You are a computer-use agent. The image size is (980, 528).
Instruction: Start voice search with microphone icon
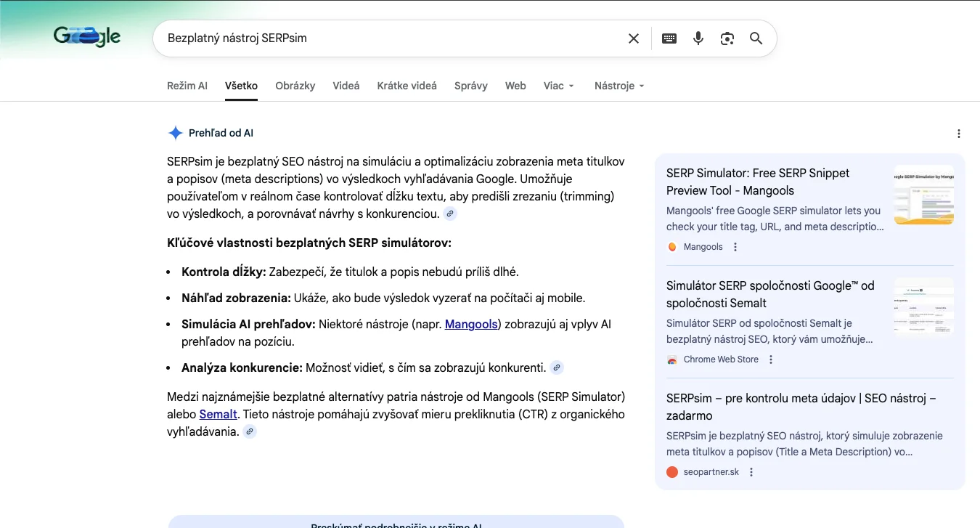pos(698,38)
